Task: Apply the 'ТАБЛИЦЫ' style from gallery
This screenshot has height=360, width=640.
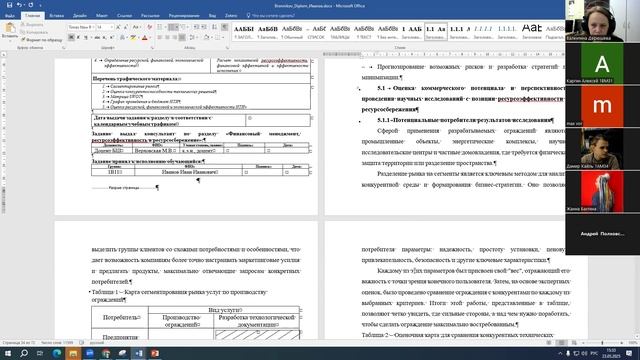Action: tap(340, 32)
